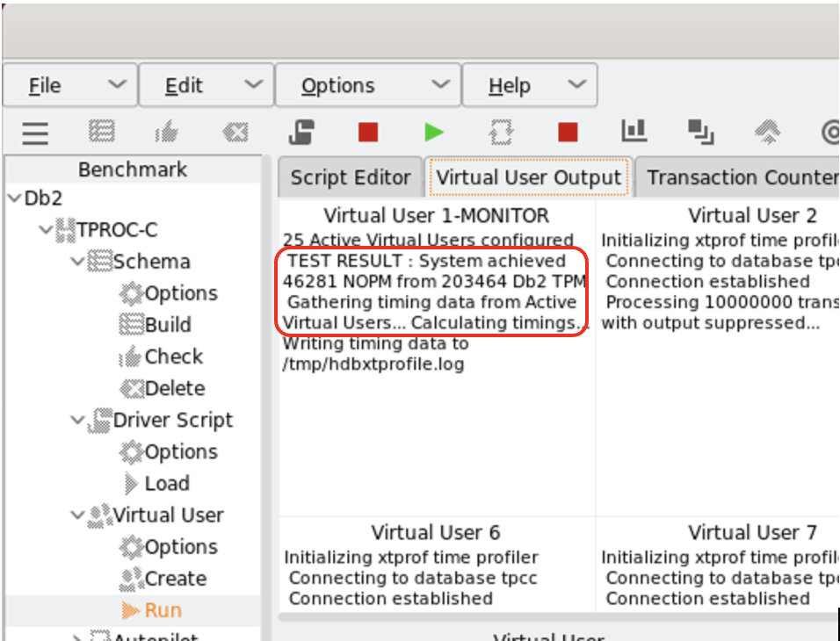Click the Driver Script tree label

[x=172, y=421]
